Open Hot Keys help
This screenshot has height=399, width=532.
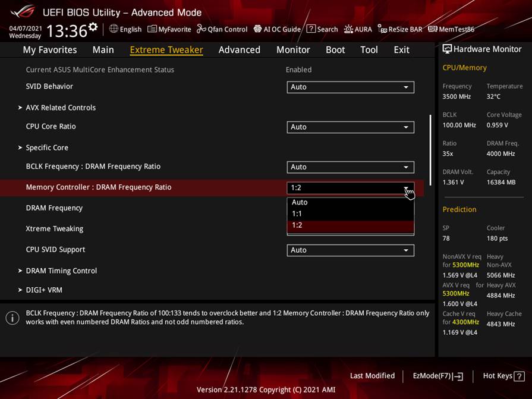click(503, 376)
